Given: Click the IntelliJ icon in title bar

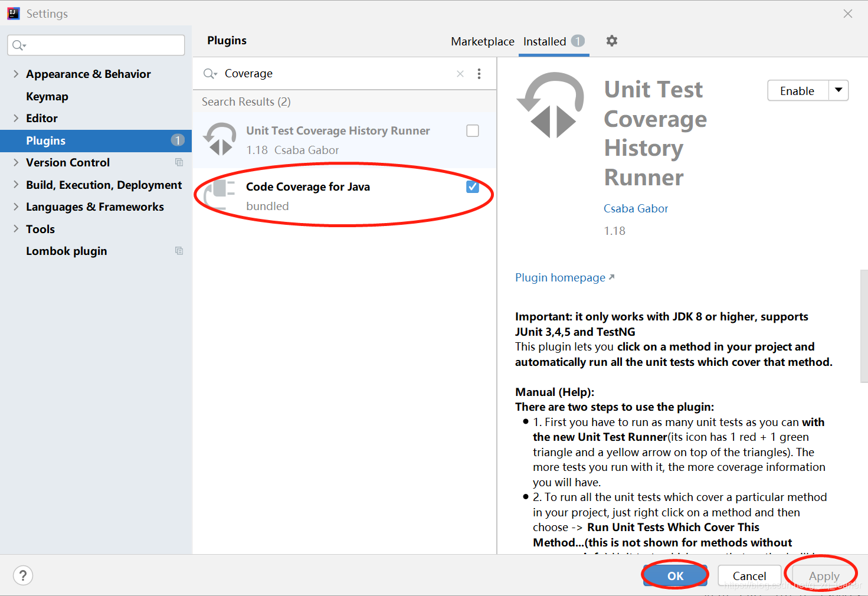Looking at the screenshot, I should coord(14,14).
